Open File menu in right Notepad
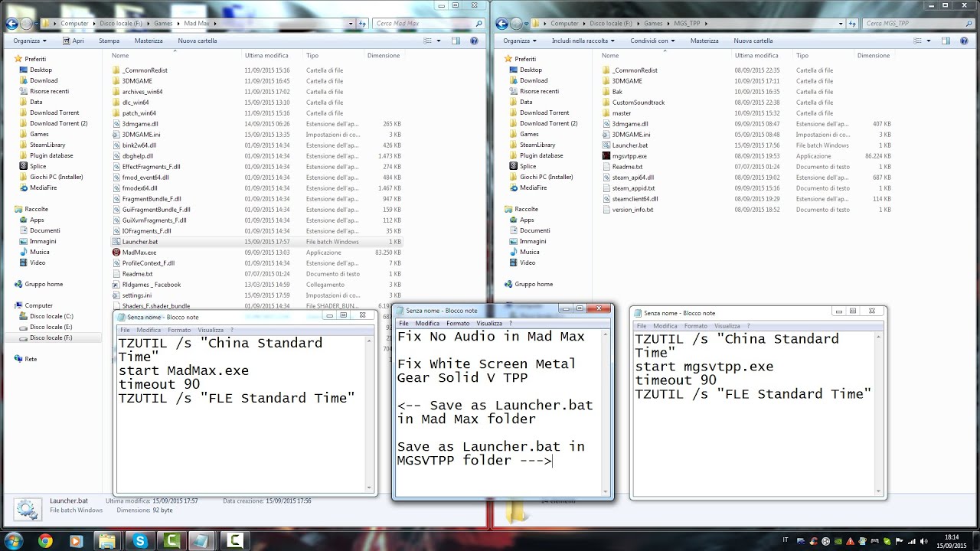This screenshot has height=551, width=980. pyautogui.click(x=642, y=326)
